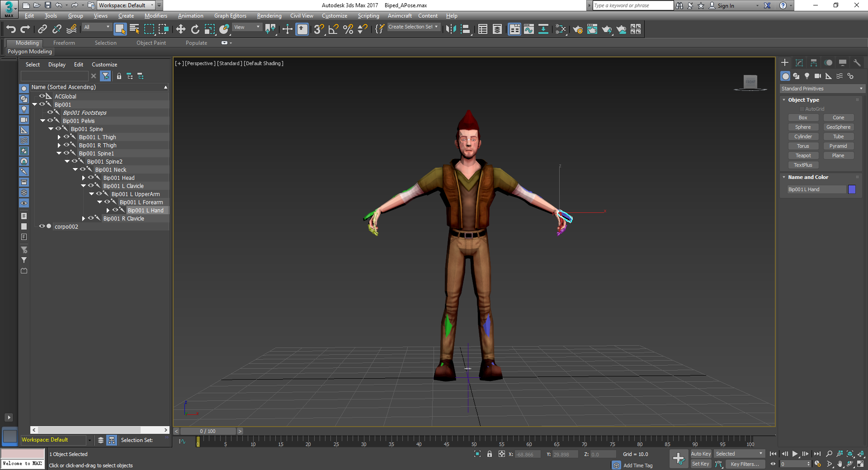Collapse Bip001 Pelvis node

[x=42, y=121]
